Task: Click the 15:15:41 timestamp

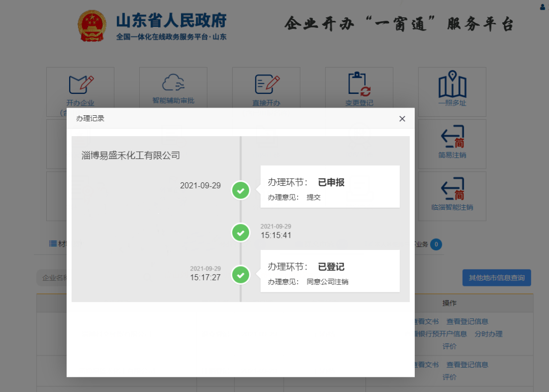Action: coord(276,235)
